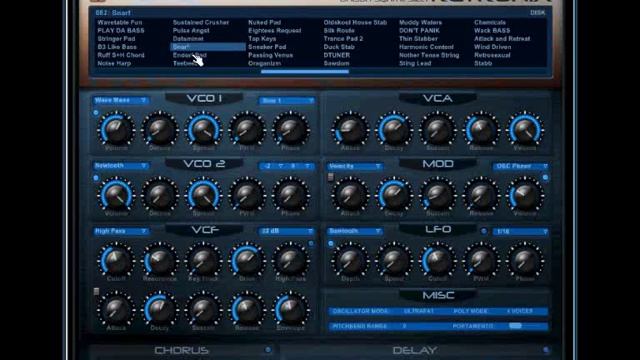Screen dimensions: 640x360
Task: Click the VCO 2 Spread knob
Action: 204,195
